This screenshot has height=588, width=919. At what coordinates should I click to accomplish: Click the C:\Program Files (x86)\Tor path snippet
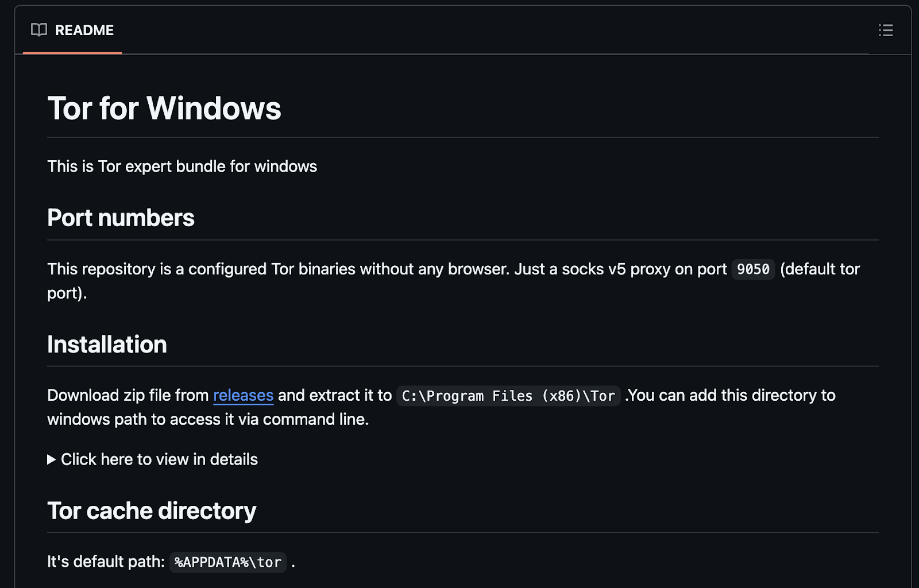point(508,396)
